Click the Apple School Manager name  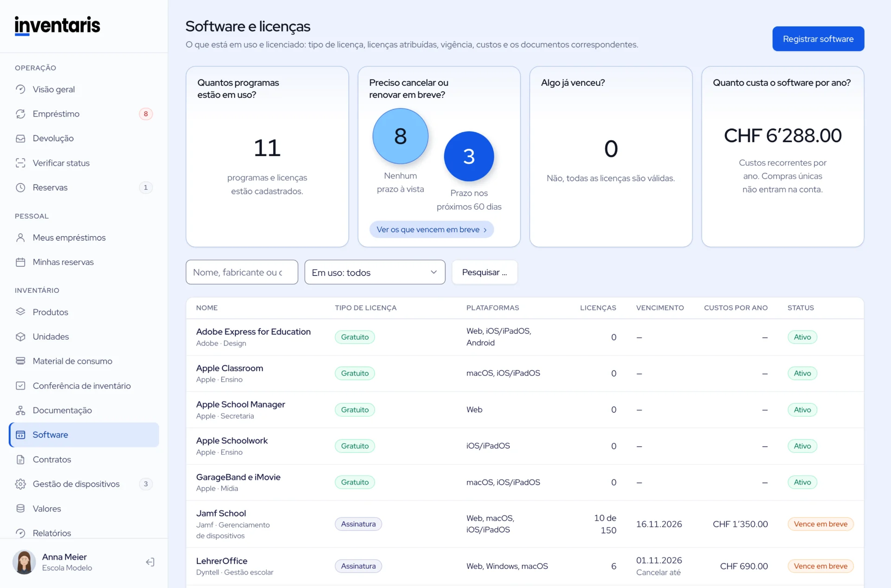(x=240, y=404)
